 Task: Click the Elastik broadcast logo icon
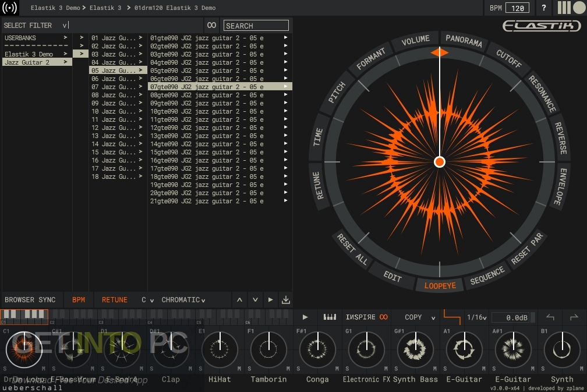click(x=10, y=8)
